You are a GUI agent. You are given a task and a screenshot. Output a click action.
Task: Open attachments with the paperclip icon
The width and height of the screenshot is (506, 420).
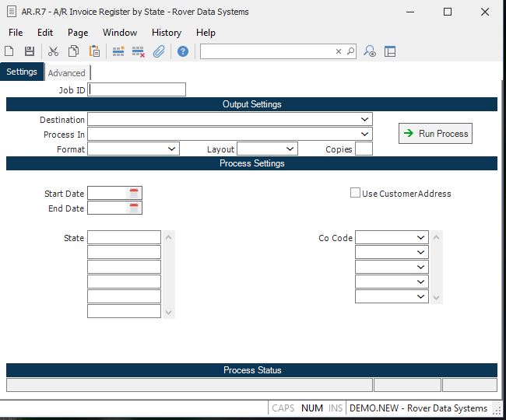click(x=159, y=51)
